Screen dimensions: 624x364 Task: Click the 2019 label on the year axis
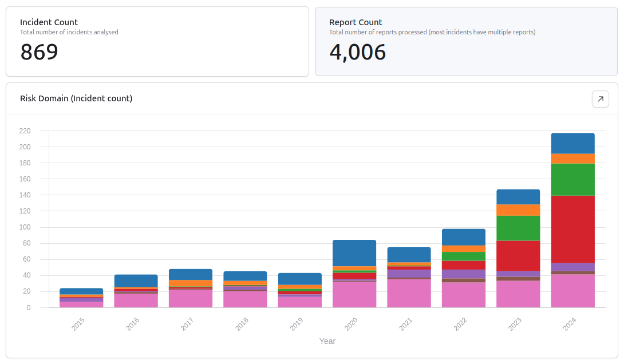click(297, 325)
